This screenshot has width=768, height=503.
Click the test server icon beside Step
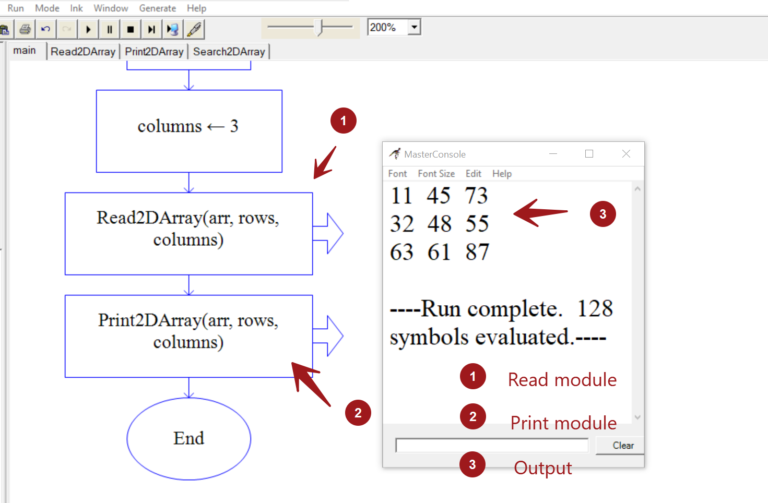pos(173,29)
